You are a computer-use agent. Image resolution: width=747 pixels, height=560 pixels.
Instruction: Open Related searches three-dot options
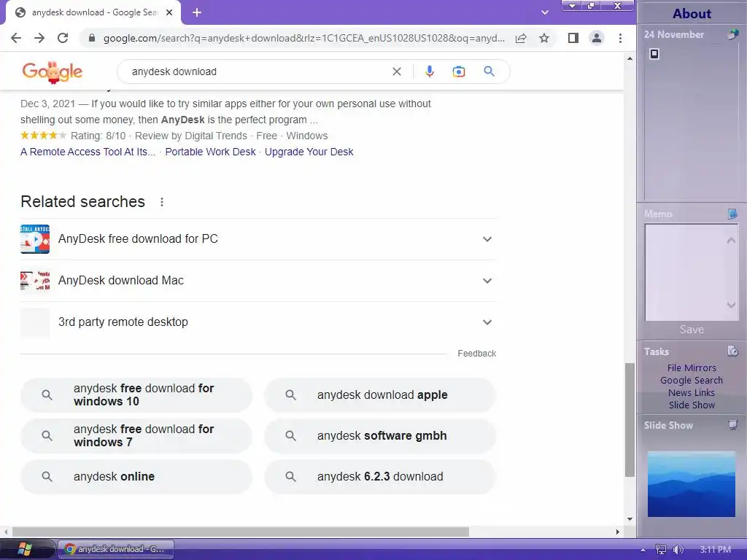click(x=162, y=202)
